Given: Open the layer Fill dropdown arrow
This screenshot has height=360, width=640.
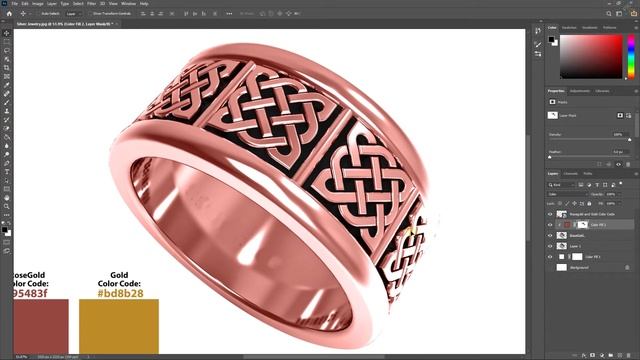Looking at the screenshot, I should coord(619,203).
